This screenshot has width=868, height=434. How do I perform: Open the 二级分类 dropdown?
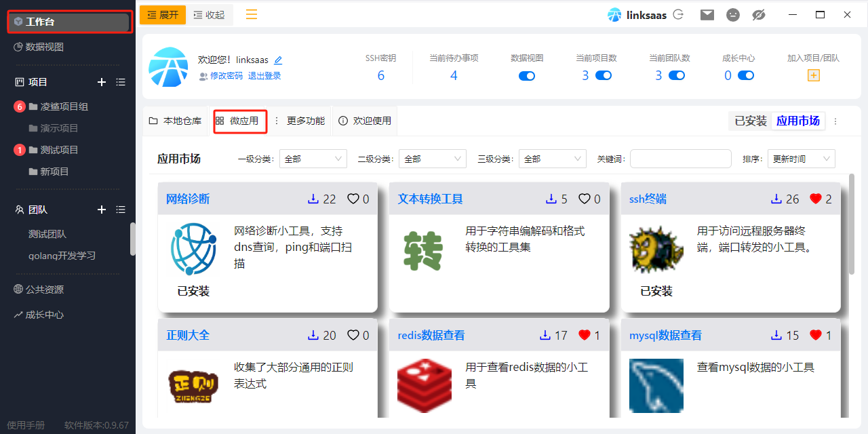(x=433, y=159)
